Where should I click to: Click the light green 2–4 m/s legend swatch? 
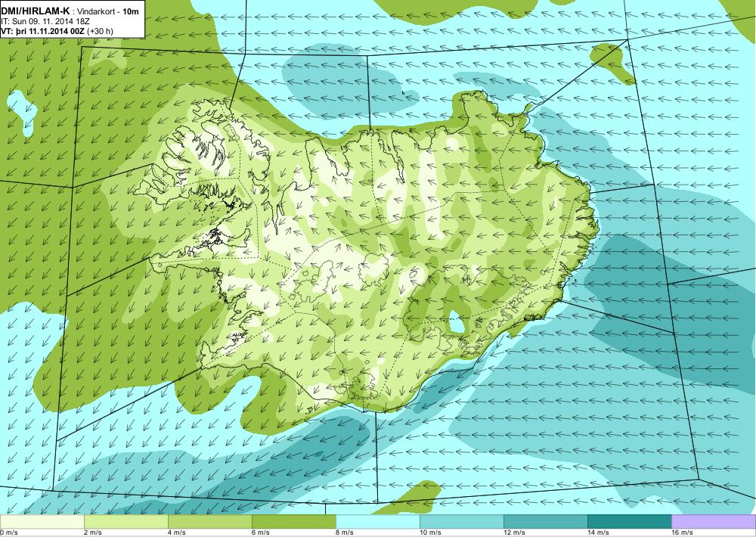(125, 522)
